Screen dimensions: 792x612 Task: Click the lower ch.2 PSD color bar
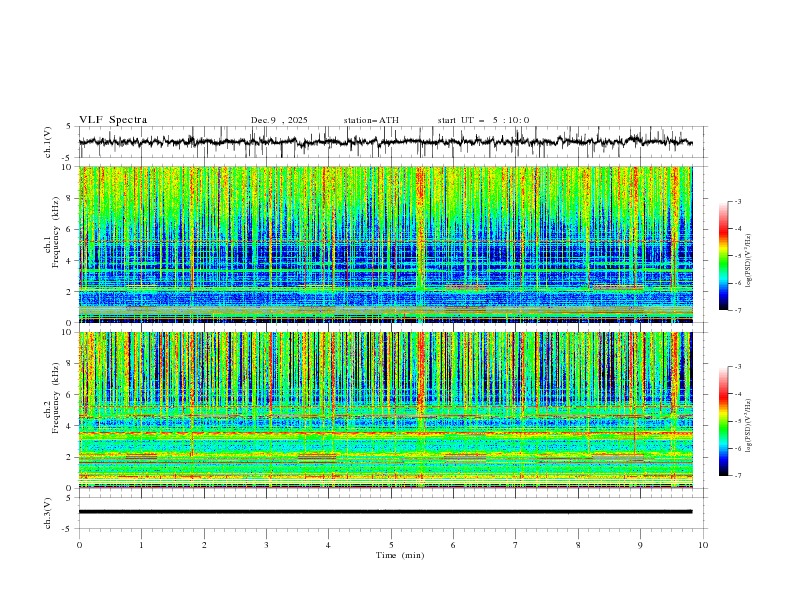(723, 421)
